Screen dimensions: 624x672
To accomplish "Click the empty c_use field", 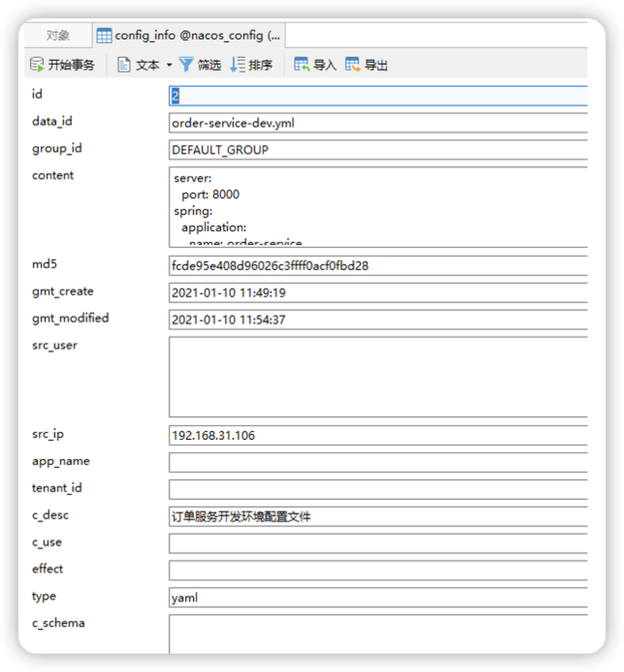I will tap(378, 544).
